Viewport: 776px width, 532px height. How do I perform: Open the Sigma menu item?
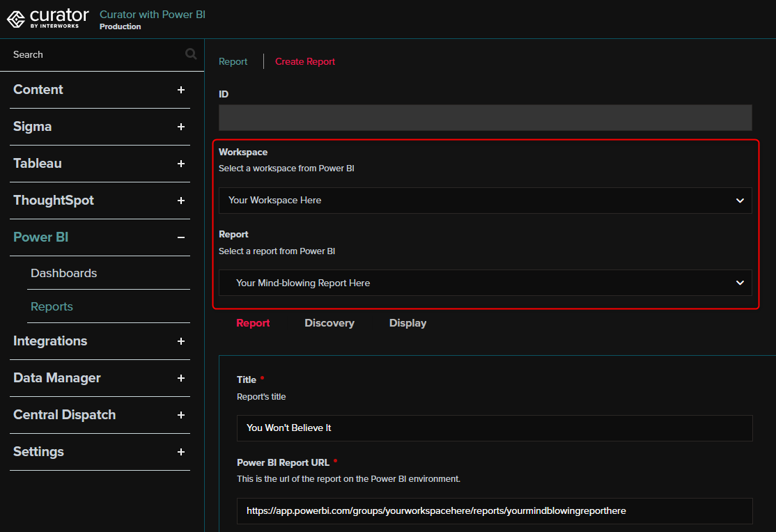click(x=32, y=127)
